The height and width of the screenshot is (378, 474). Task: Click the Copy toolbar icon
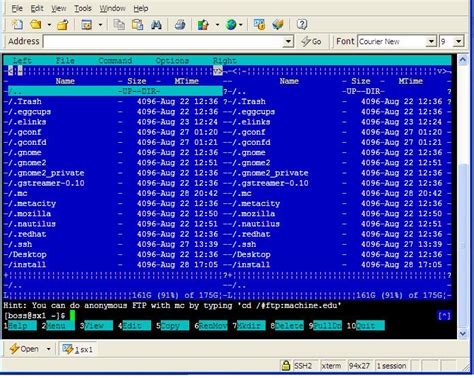pos(119,25)
